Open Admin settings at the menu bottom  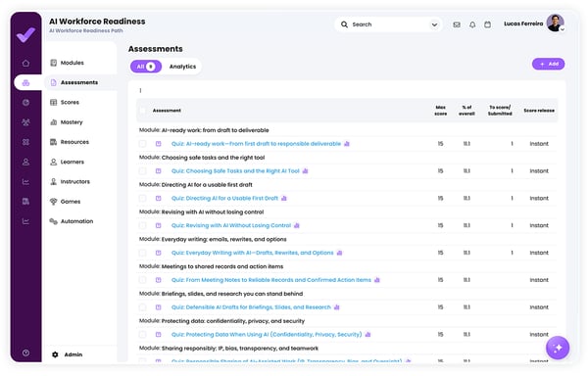(67, 354)
